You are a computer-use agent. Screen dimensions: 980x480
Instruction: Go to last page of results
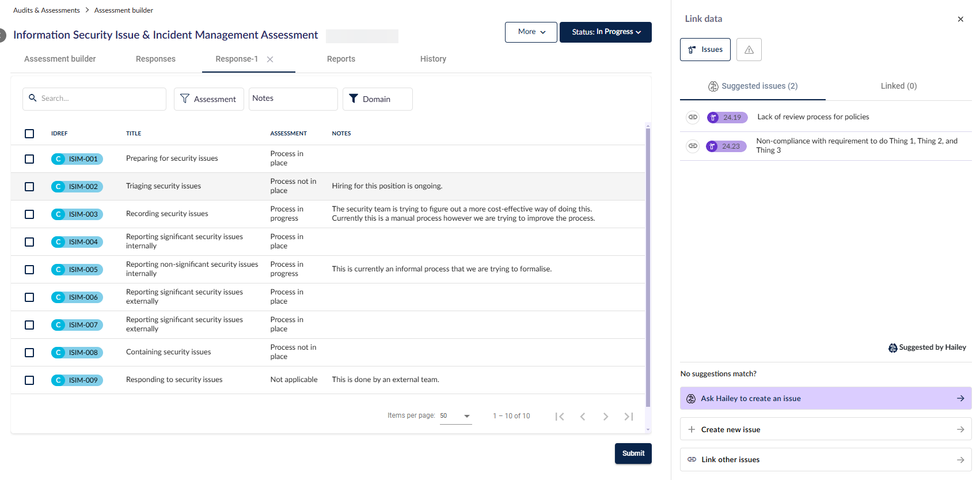point(629,417)
